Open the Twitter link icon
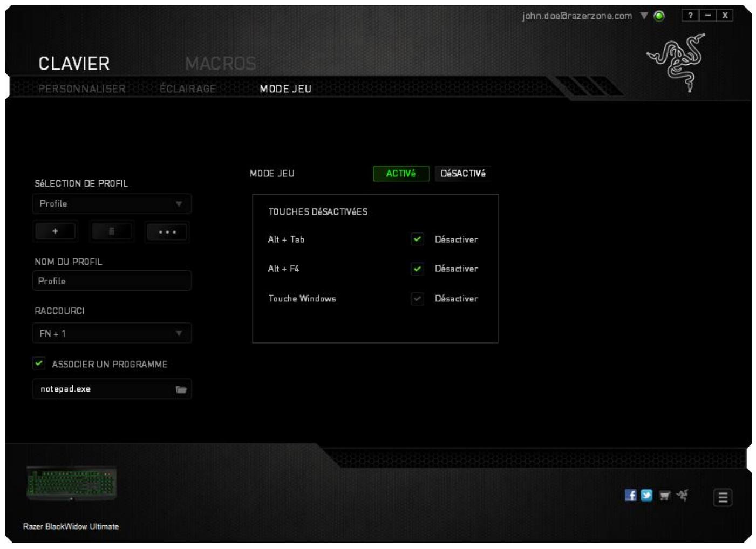This screenshot has height=549, width=756. click(x=646, y=495)
